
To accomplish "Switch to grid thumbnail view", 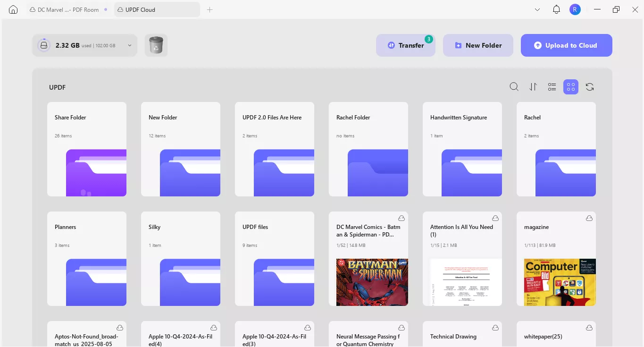I will (571, 87).
